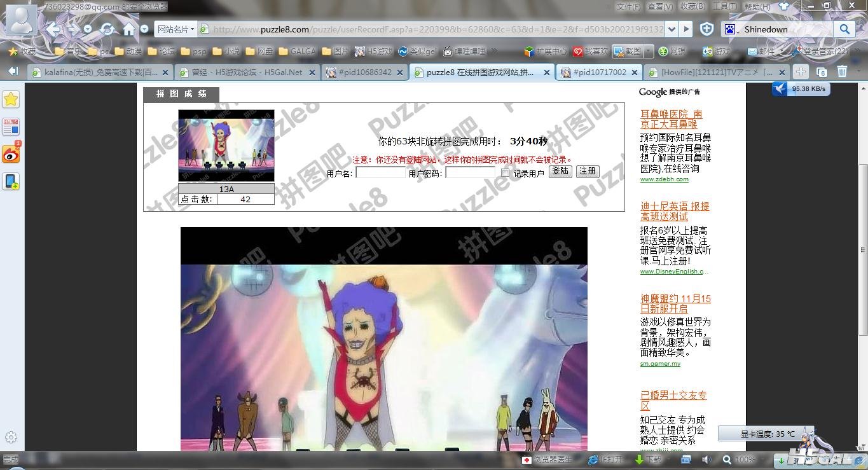Click the Baidu paw search engine icon
The height and width of the screenshot is (470, 868).
[x=730, y=29]
